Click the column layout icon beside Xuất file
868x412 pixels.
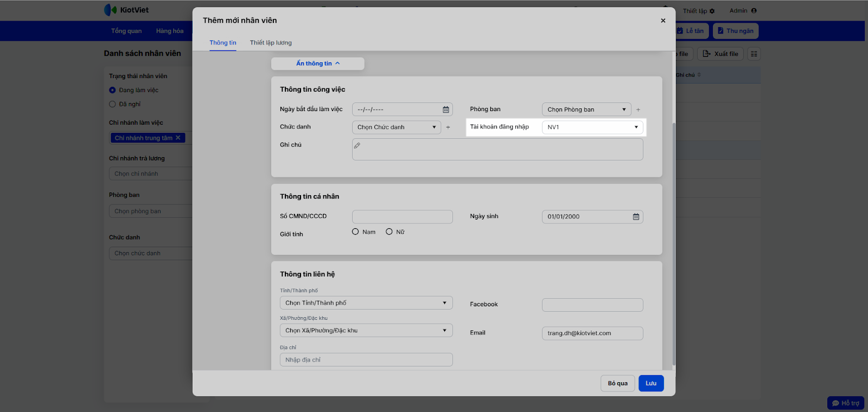[754, 54]
